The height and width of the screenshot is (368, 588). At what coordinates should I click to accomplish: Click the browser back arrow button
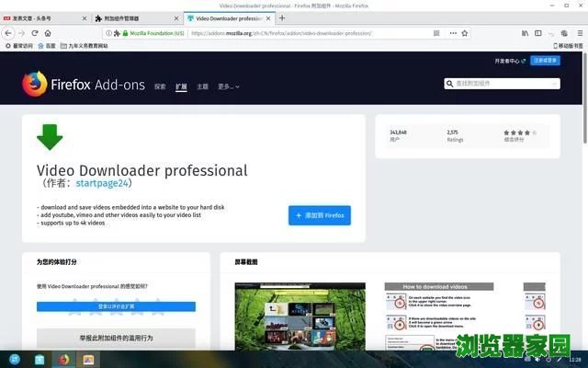coord(8,32)
